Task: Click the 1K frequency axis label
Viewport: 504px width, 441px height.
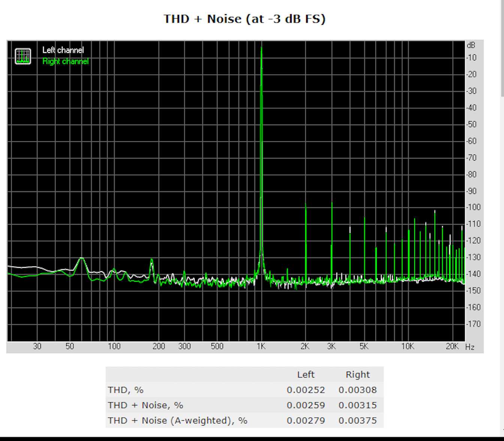Action: click(x=261, y=346)
